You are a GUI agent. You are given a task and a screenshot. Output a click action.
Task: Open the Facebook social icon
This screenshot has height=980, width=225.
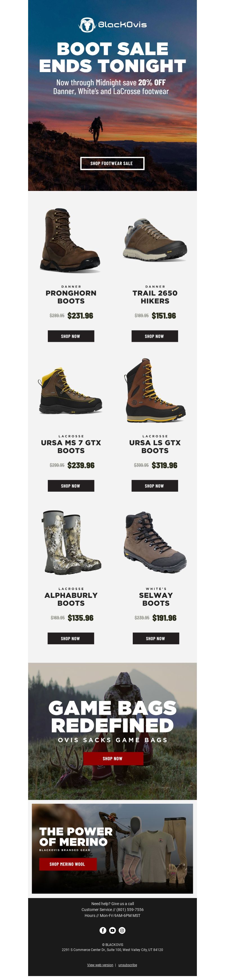[x=103, y=930]
